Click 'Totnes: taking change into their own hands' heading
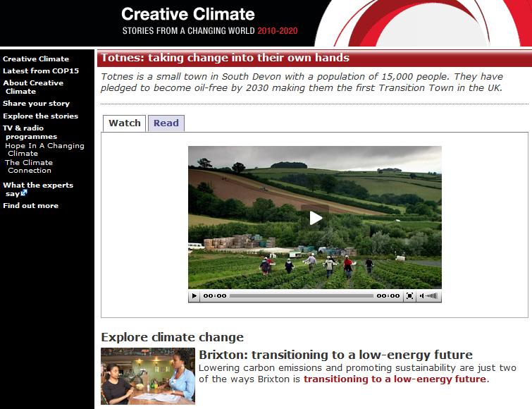The image size is (532, 409). pos(225,58)
